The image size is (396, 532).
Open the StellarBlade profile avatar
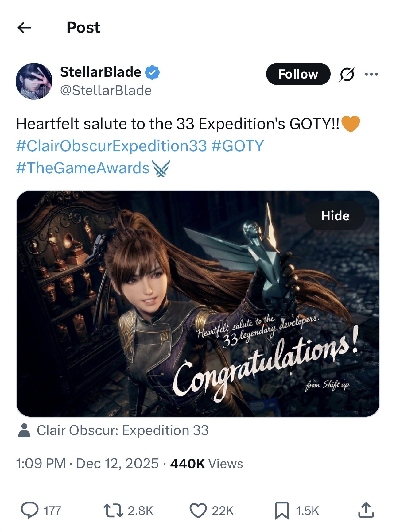(x=34, y=81)
